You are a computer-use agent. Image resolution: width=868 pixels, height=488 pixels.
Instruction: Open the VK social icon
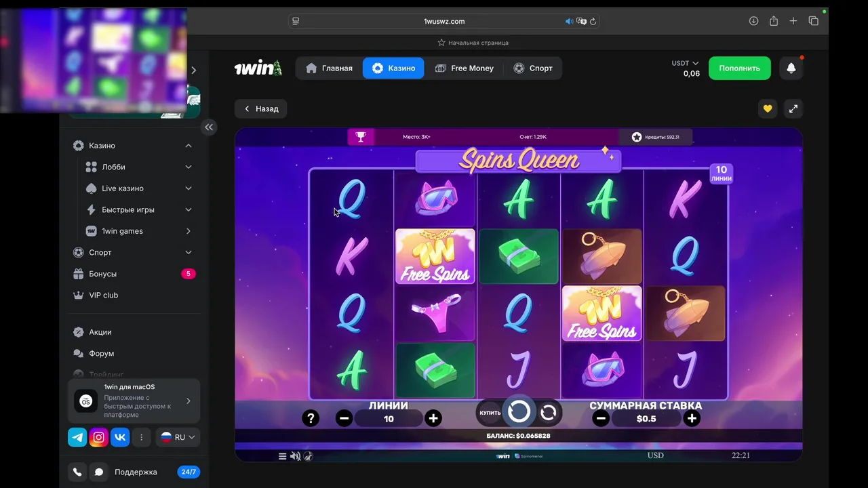120,437
